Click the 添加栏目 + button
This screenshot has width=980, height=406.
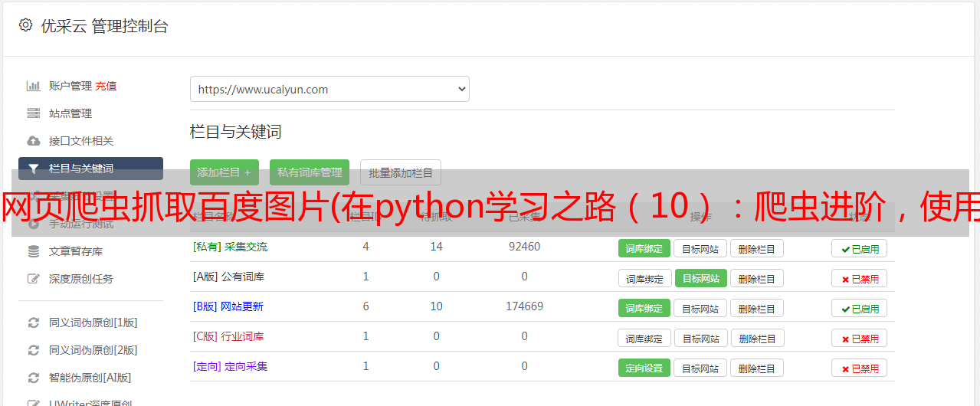pos(224,172)
